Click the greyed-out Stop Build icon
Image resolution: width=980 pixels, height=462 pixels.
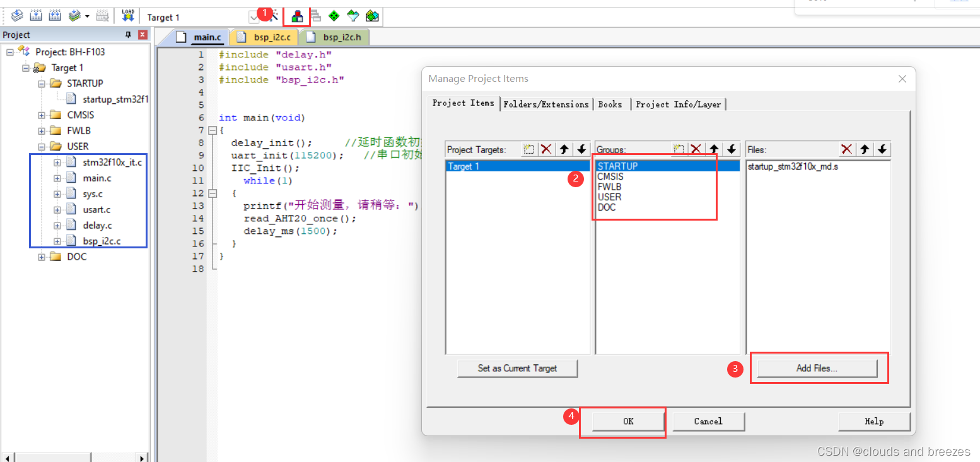tap(102, 16)
